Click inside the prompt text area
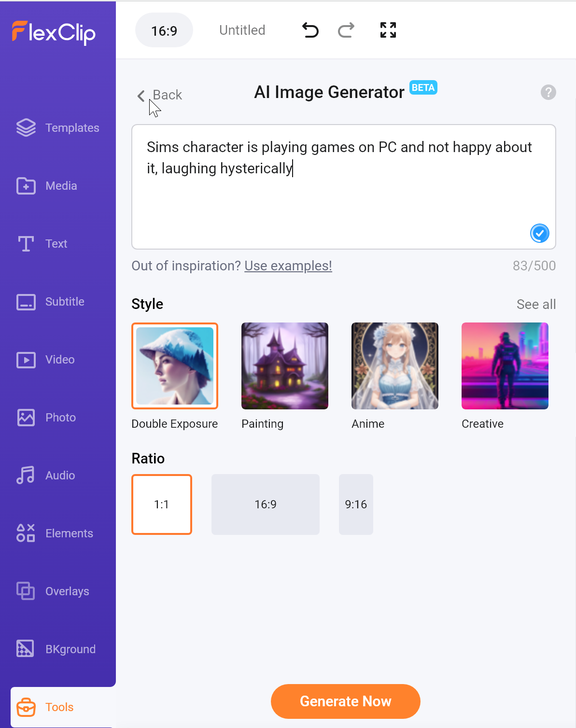The width and height of the screenshot is (576, 728). (x=344, y=187)
